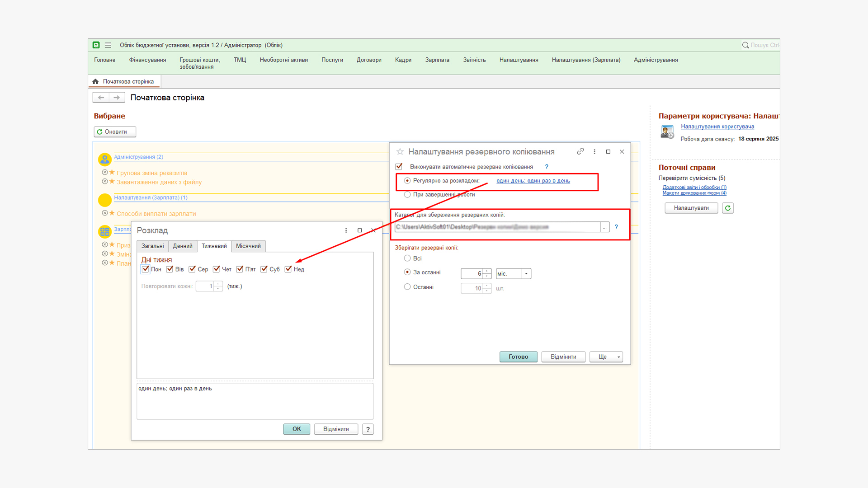Click the back navigation arrow
The height and width of the screenshot is (488, 868).
[101, 98]
